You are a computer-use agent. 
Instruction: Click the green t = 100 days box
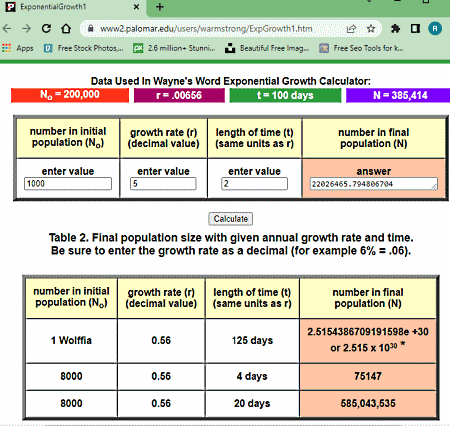coord(285,95)
